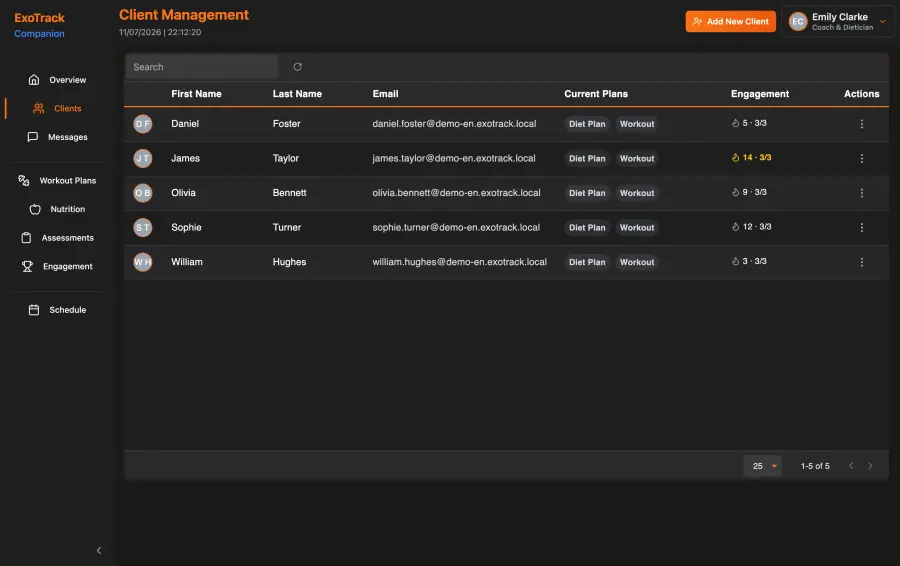
Task: Open actions menu for James Taylor
Action: (x=861, y=158)
